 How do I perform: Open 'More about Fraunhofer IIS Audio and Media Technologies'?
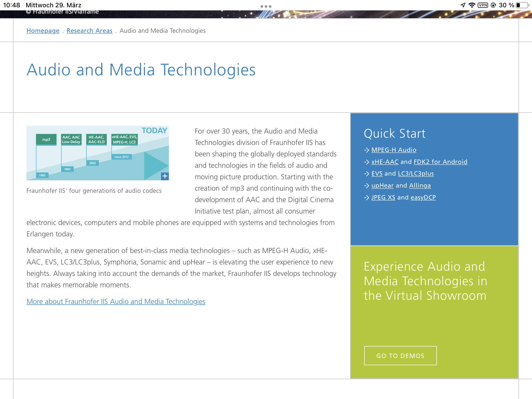coord(116,301)
